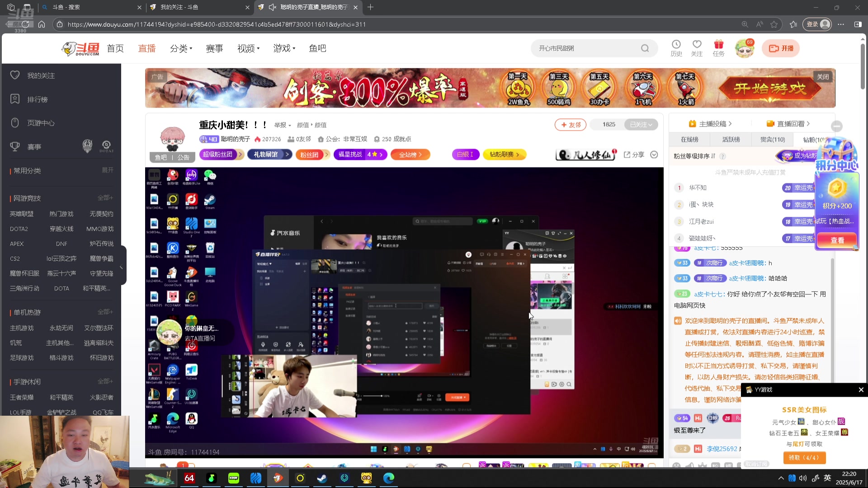Go to 首页 in top navigation

click(115, 48)
